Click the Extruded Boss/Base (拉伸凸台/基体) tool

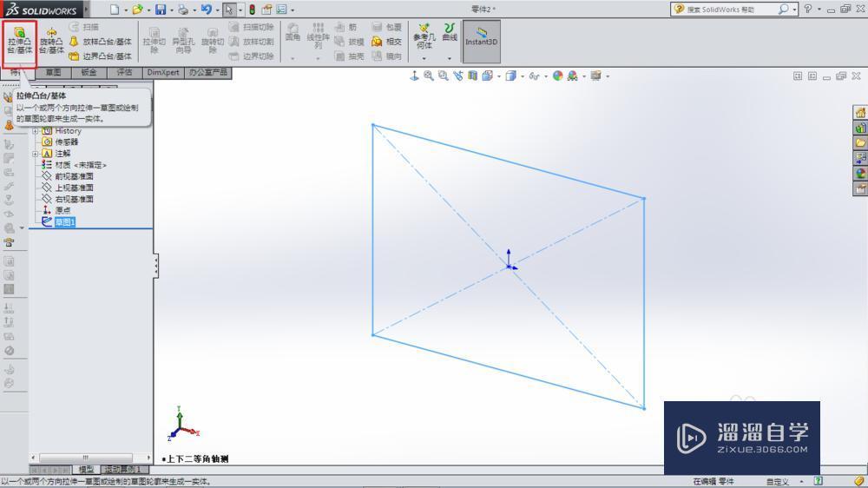tap(19, 42)
